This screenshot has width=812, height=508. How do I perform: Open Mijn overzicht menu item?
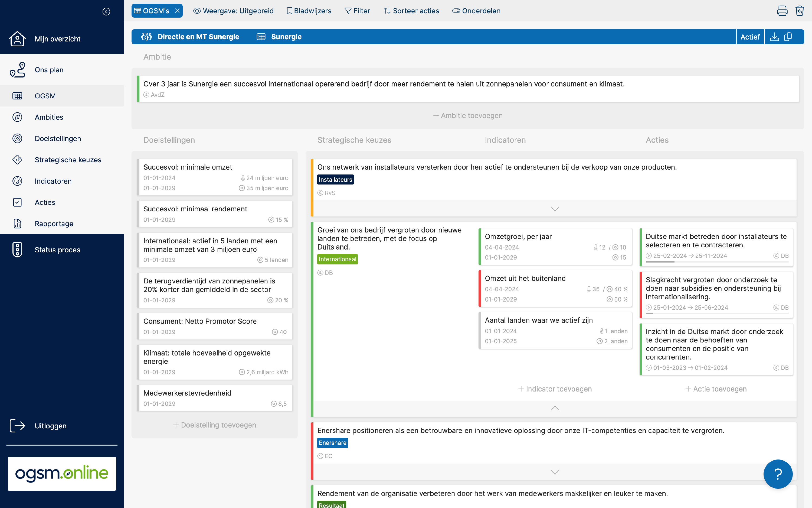[x=58, y=39]
